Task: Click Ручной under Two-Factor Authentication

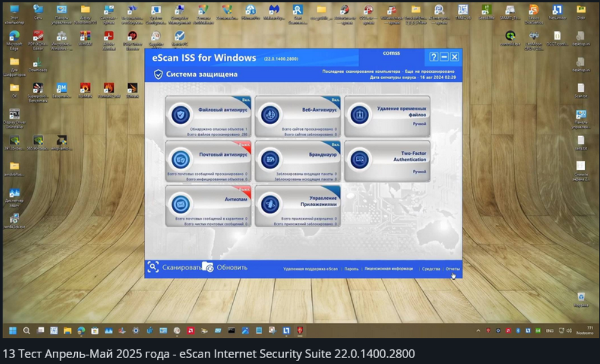Action: (x=419, y=172)
